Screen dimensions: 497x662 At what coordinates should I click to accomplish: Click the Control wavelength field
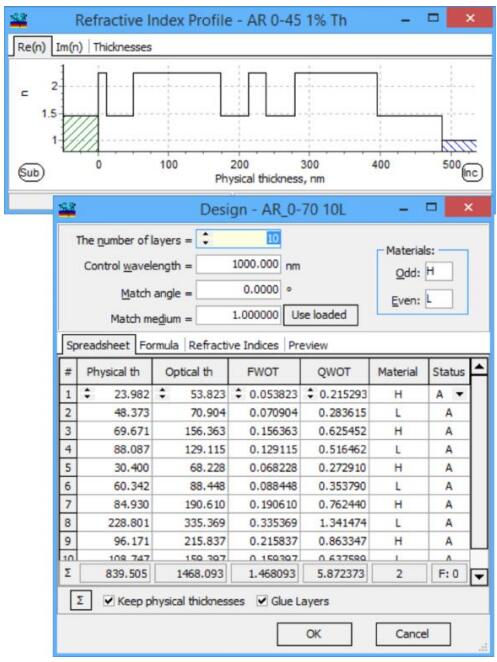click(238, 264)
